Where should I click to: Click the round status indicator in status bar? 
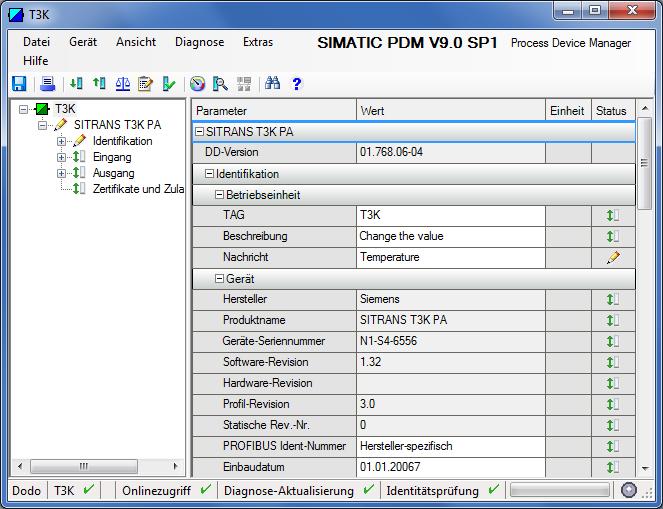[x=629, y=490]
